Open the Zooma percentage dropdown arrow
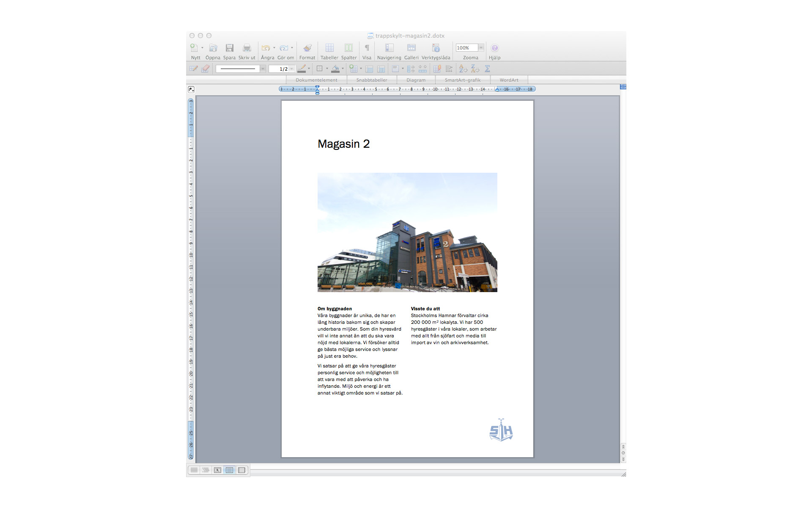812x508 pixels. pos(481,48)
